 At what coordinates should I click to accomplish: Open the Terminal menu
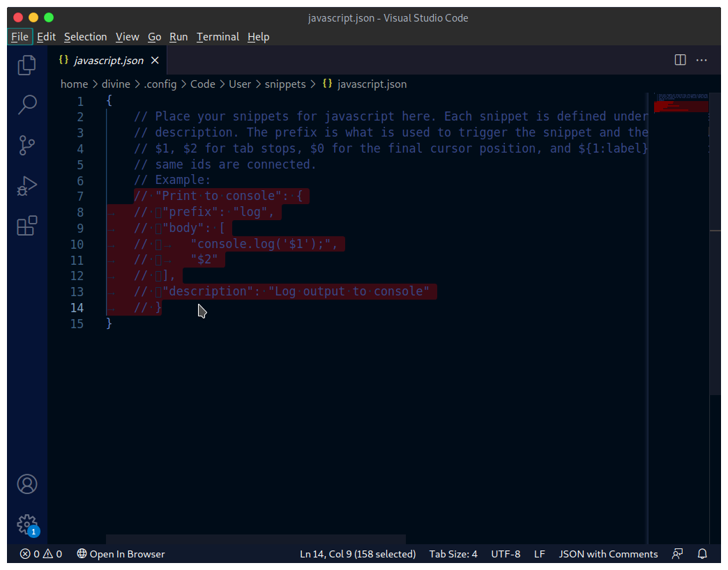coord(218,37)
